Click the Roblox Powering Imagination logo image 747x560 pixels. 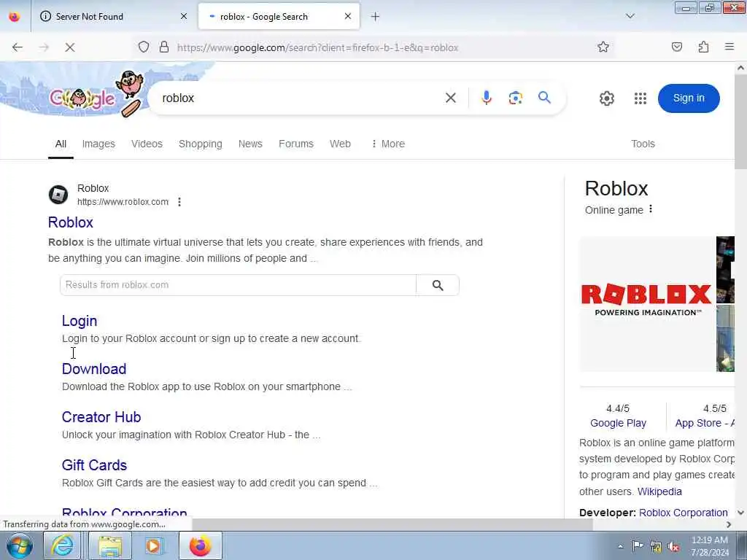pos(647,304)
